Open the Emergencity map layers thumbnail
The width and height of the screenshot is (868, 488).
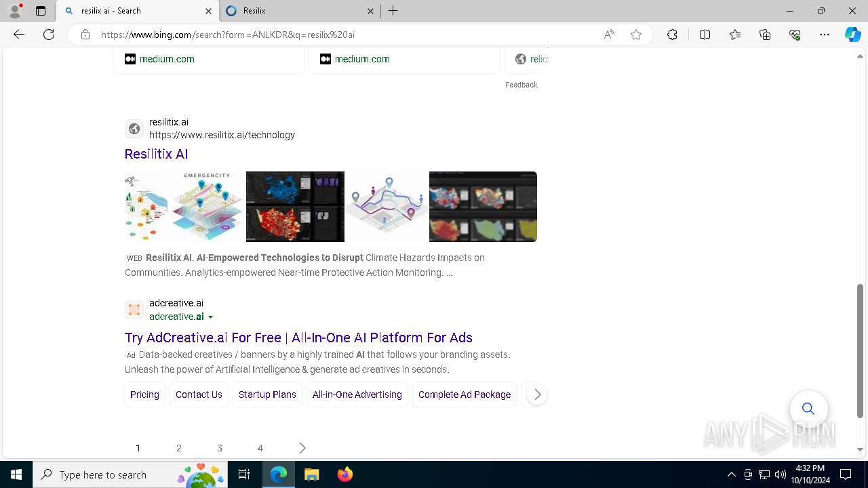coord(184,207)
